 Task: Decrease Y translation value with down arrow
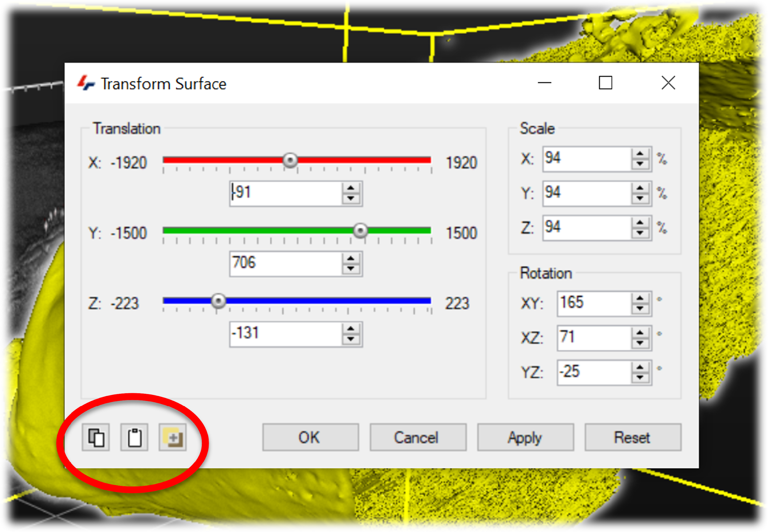tap(351, 269)
